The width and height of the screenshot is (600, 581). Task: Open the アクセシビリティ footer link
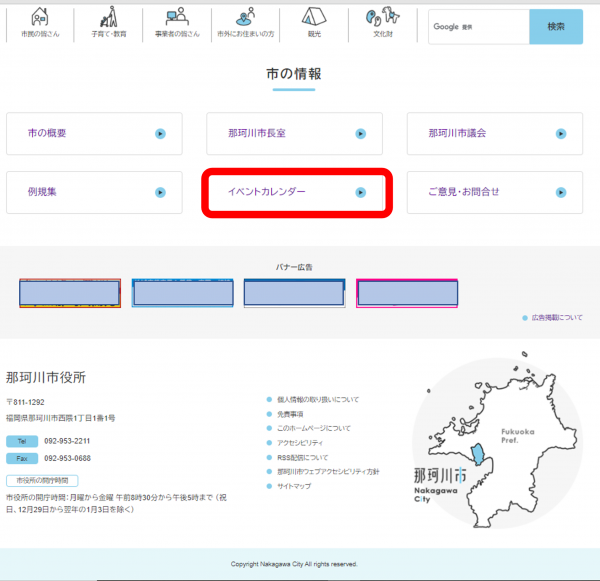(300, 443)
